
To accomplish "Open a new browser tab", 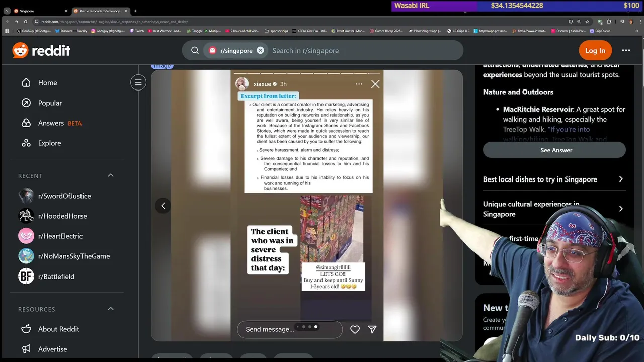I will [x=135, y=11].
